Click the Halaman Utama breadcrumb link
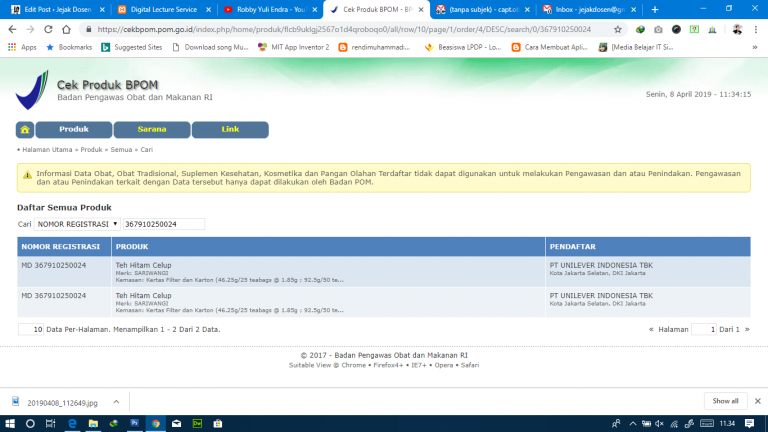This screenshot has width=768, height=432. 47,149
